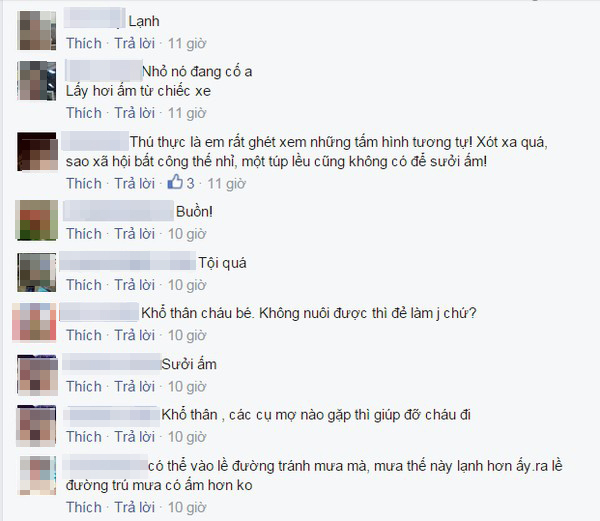Open avatar next to "Buồn!" comment

pyautogui.click(x=37, y=220)
